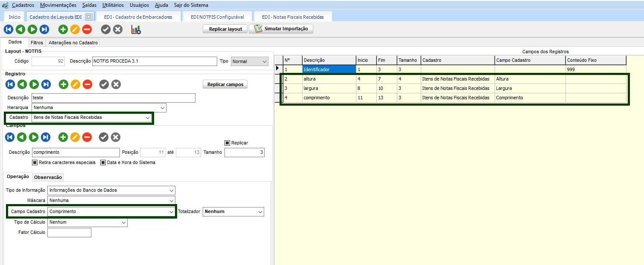Cancel with X icon in main toolbar
Image resolution: width=644 pixels, height=265 pixels.
[118, 29]
